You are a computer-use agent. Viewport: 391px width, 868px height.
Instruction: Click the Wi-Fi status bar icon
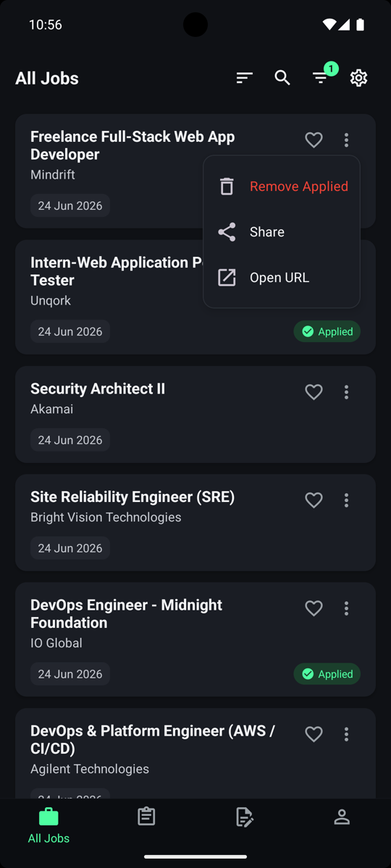pos(329,25)
